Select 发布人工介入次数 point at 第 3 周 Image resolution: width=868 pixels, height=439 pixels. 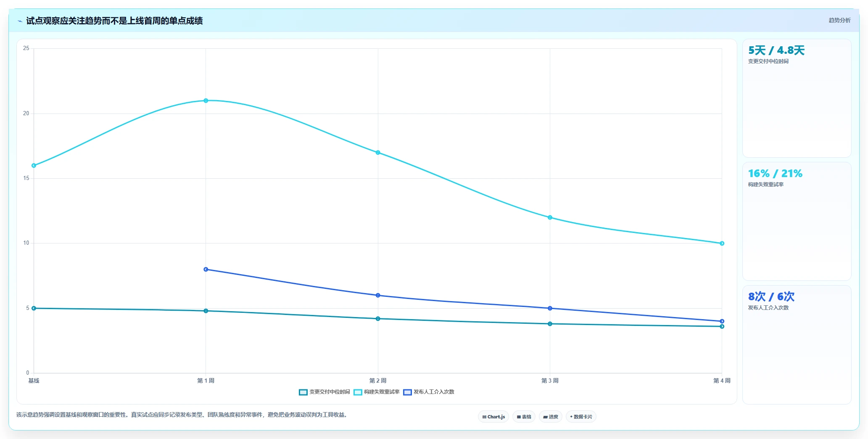click(550, 308)
